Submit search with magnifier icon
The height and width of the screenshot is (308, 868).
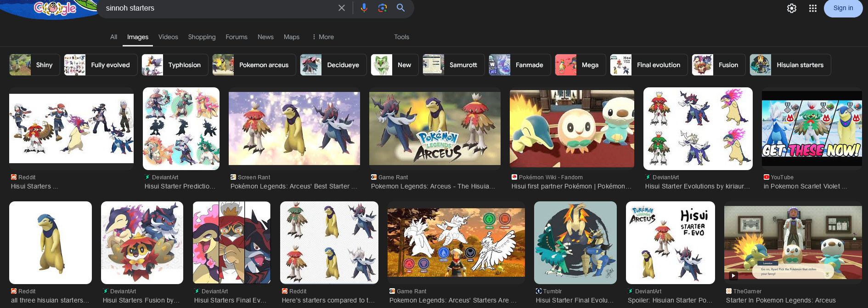point(400,8)
